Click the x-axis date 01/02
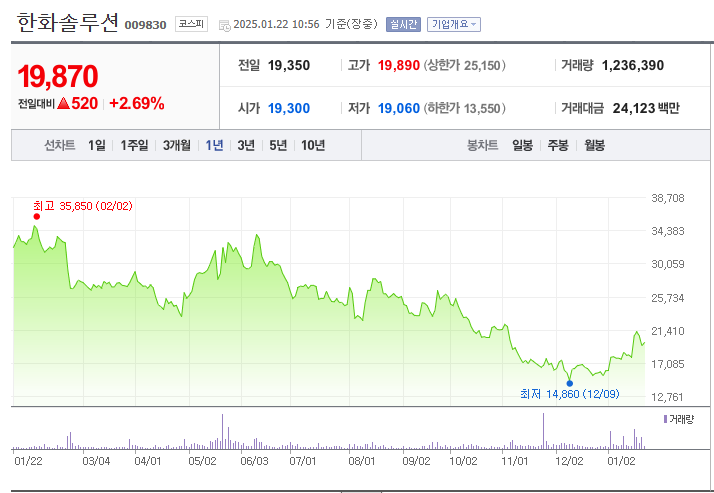Screen dimensions: 714x493 (x=621, y=461)
